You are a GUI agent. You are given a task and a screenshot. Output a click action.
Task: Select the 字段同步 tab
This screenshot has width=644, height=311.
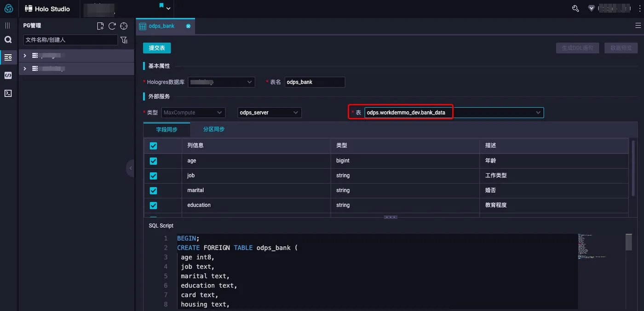(x=167, y=130)
